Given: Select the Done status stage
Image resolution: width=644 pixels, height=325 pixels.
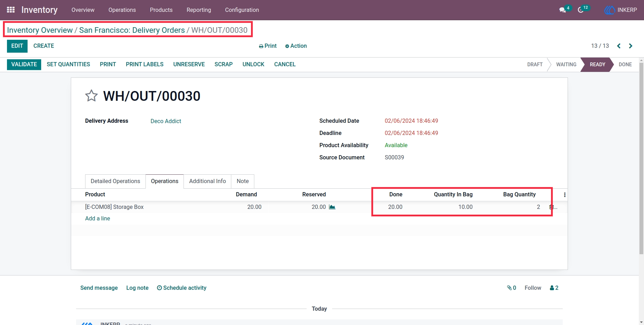Looking at the screenshot, I should [625, 65].
